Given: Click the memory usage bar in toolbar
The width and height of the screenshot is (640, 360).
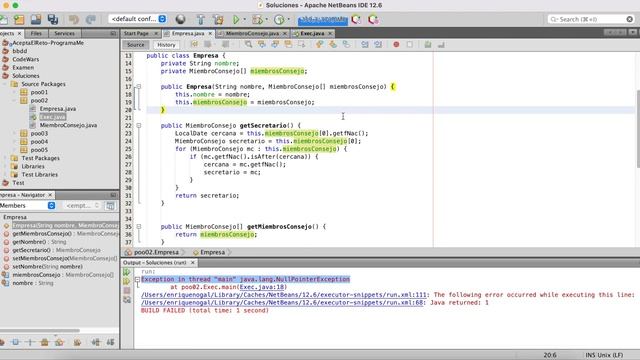Looking at the screenshot, I should [322, 19].
